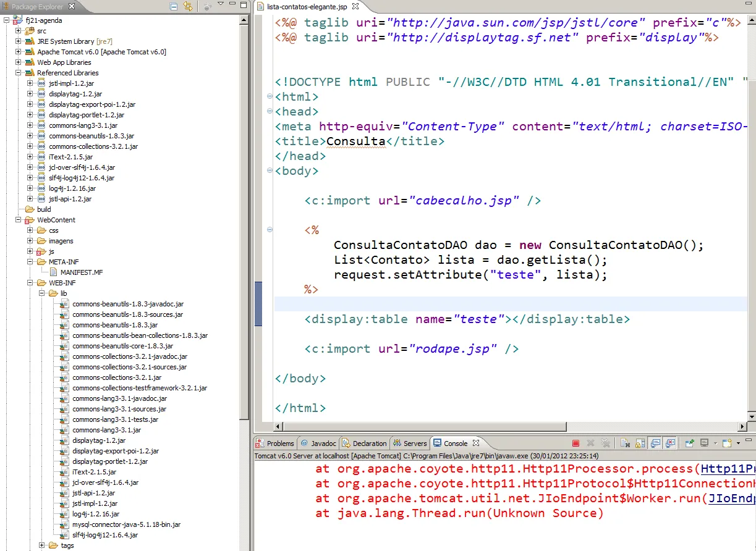
Task: Clear the Console output
Action: (625, 443)
